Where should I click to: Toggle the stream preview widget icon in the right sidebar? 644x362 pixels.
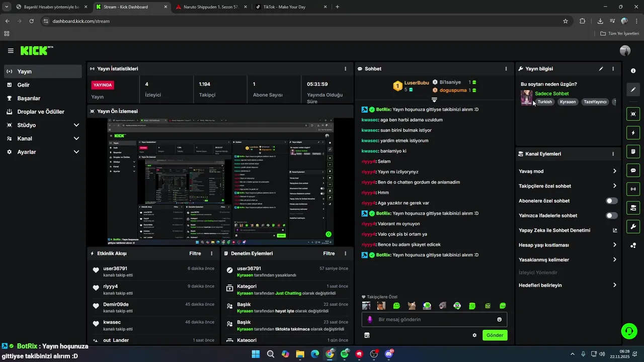633,114
